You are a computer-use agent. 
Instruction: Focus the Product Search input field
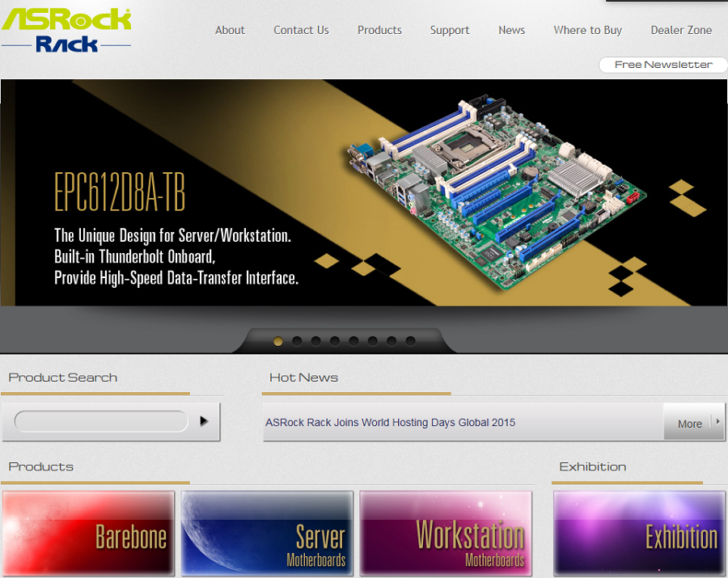click(101, 421)
